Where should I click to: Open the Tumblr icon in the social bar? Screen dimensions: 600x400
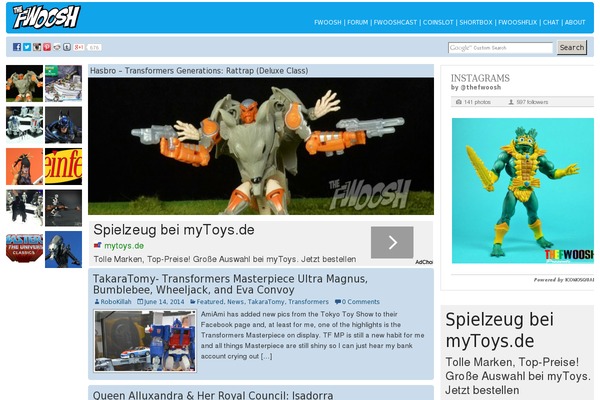pos(67,47)
